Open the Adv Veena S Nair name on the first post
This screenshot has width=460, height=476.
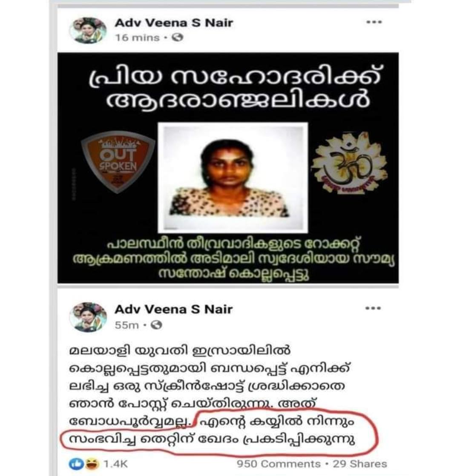pyautogui.click(x=174, y=23)
